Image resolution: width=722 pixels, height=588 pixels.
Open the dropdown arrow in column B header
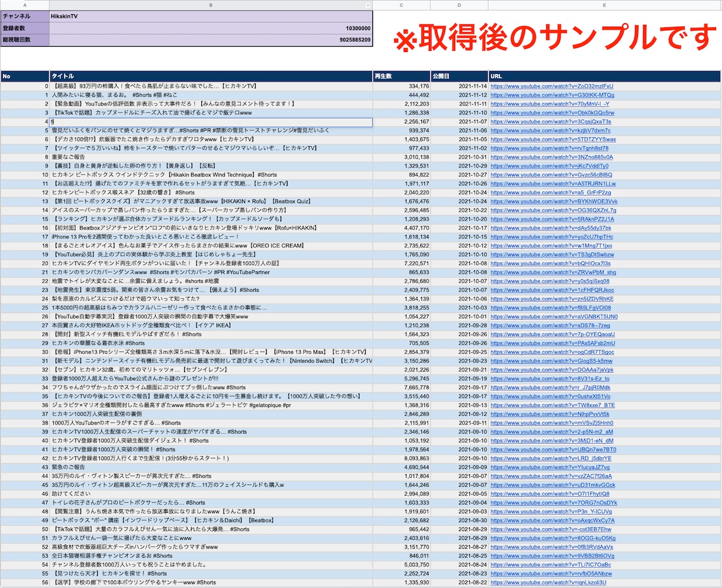(368, 5)
